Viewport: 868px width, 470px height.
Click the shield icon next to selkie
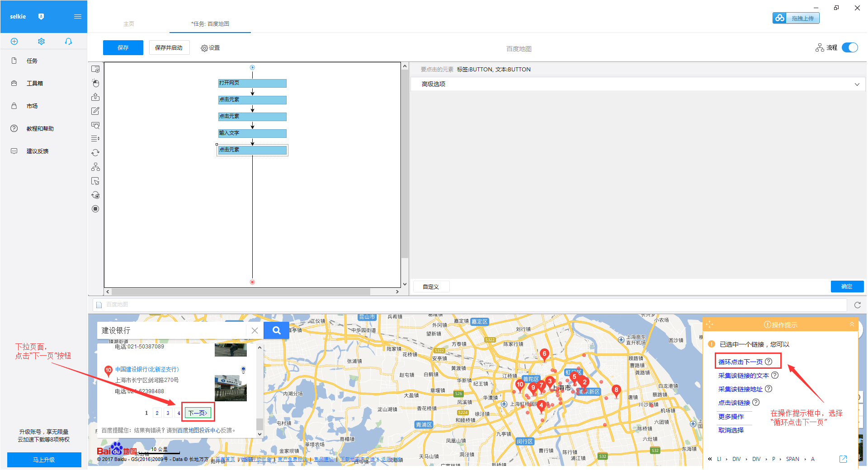point(41,17)
